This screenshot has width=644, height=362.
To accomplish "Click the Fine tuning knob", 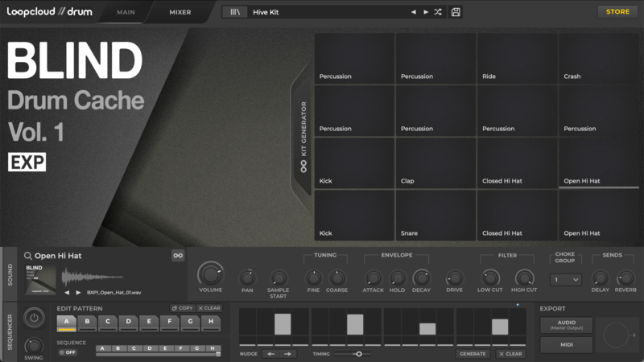I will click(313, 278).
